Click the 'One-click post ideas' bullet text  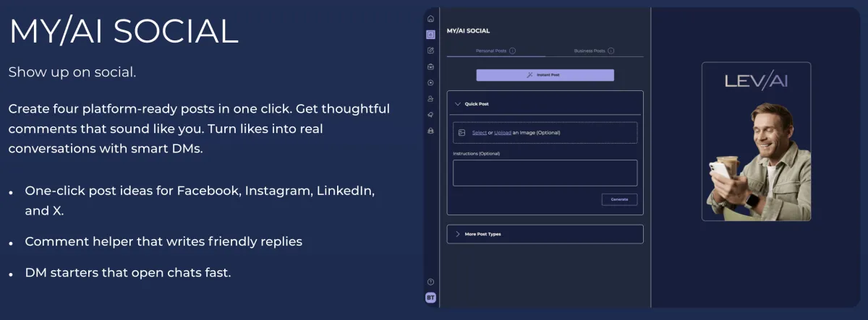coord(200,201)
